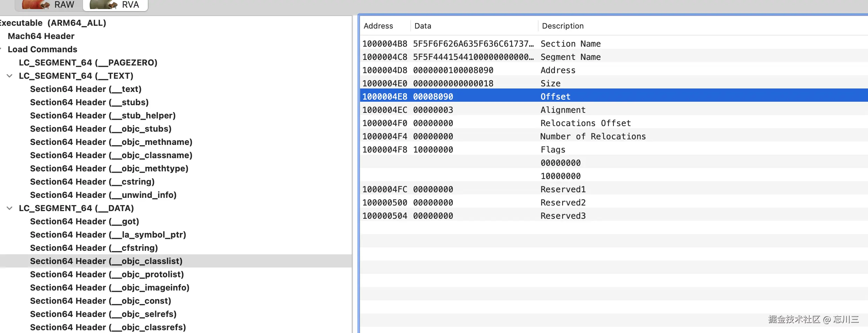This screenshot has width=868, height=333.
Task: Open Section64 Header (__objc_methtype)
Action: point(109,168)
